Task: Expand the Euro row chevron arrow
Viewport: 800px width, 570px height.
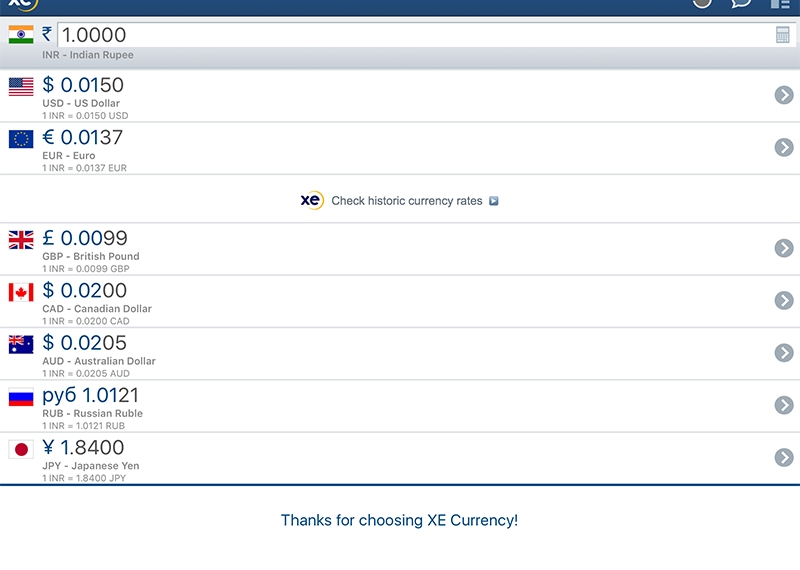Action: coord(784,147)
